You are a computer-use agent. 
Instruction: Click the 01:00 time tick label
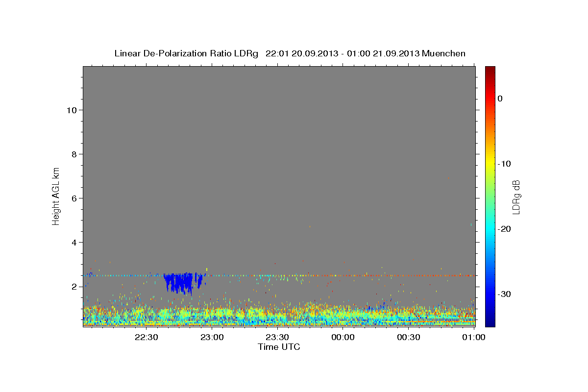(x=474, y=337)
